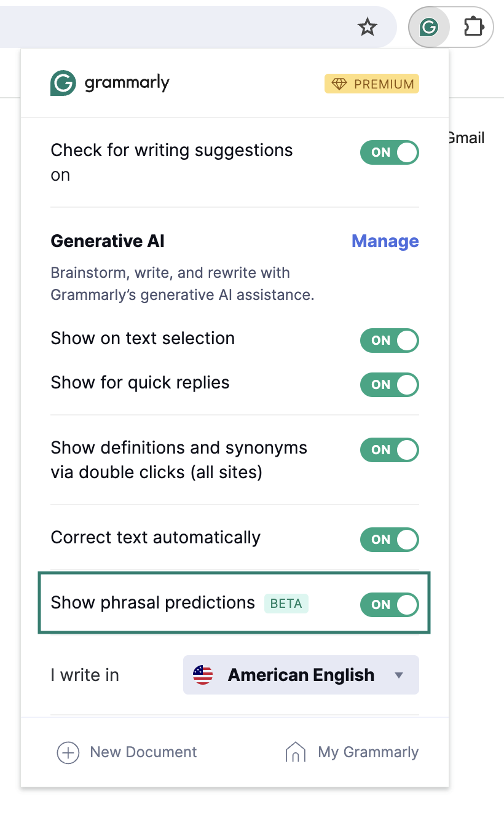The width and height of the screenshot is (504, 815).
Task: Click the American flag icon in language selector
Action: pyautogui.click(x=203, y=674)
